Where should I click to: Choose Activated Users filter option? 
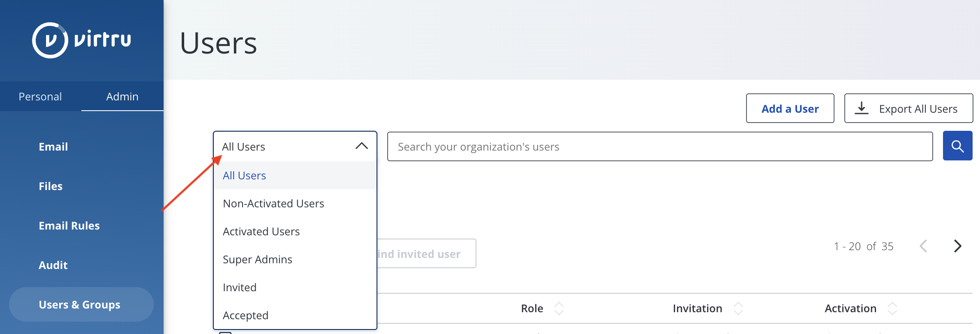coord(295,232)
